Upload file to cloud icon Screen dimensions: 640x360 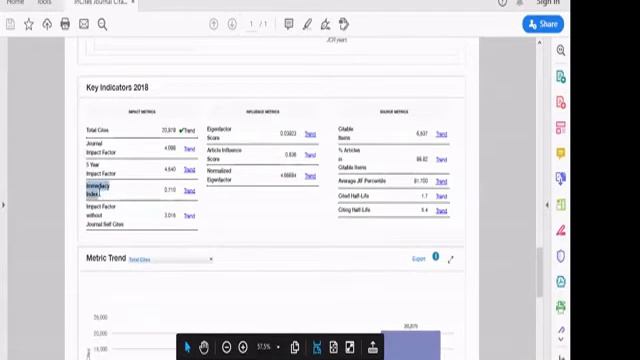[x=47, y=24]
